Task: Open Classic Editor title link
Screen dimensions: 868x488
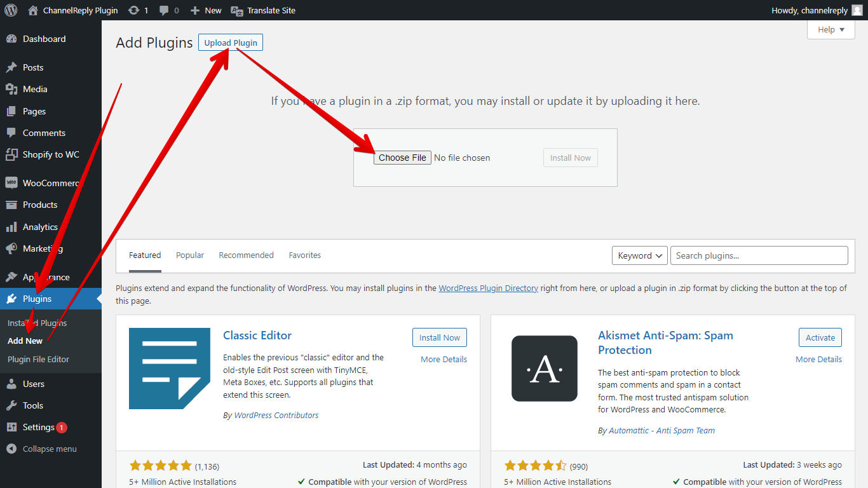Action: [257, 335]
